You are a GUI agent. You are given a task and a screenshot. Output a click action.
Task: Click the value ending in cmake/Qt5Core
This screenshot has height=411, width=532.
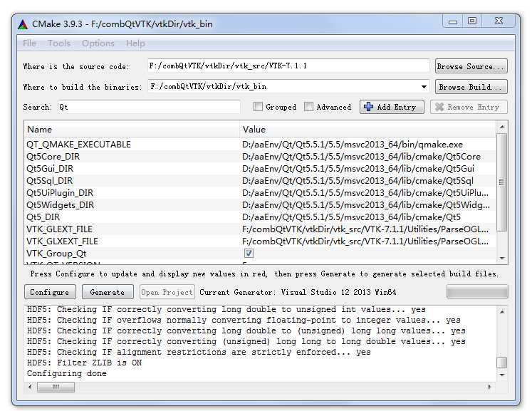point(361,157)
